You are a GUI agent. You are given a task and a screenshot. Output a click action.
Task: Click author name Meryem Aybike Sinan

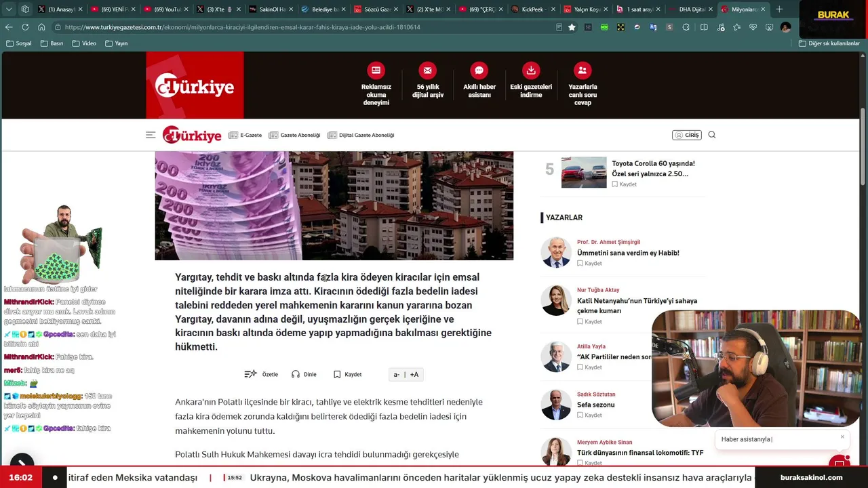click(x=604, y=443)
